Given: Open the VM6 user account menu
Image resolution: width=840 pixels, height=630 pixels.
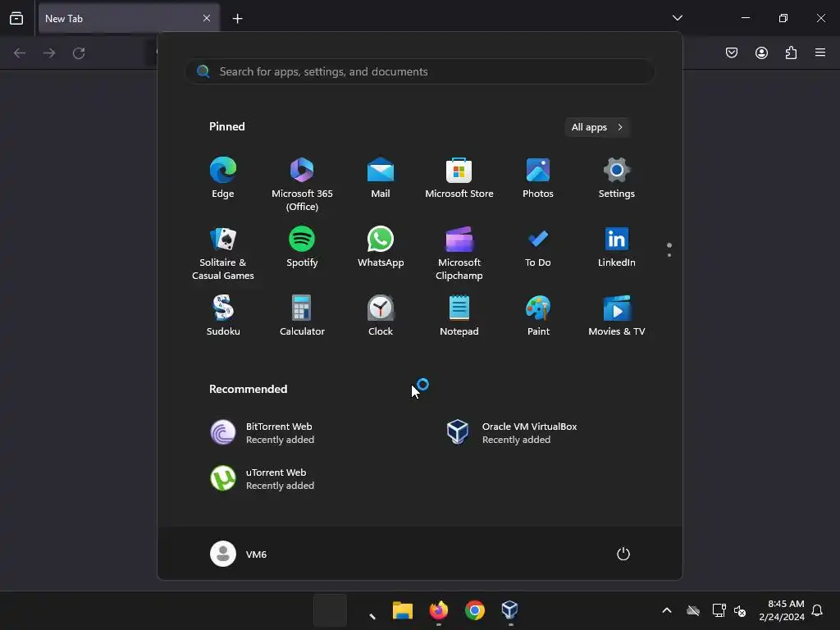Looking at the screenshot, I should click(239, 554).
